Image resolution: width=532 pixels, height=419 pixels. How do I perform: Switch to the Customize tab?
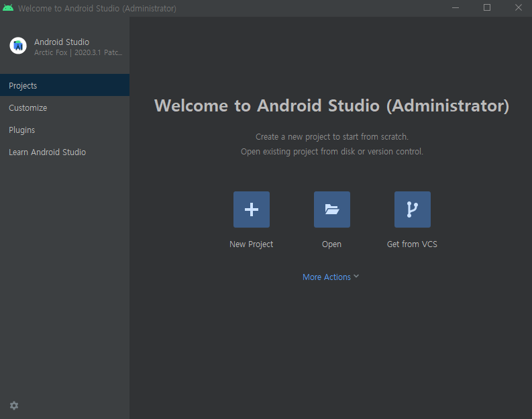65,107
